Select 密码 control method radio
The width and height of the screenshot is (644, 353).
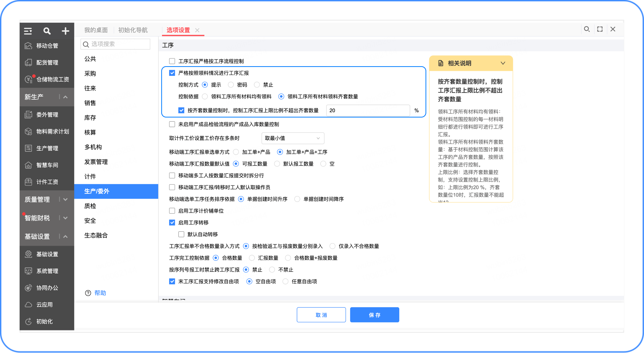coord(231,85)
